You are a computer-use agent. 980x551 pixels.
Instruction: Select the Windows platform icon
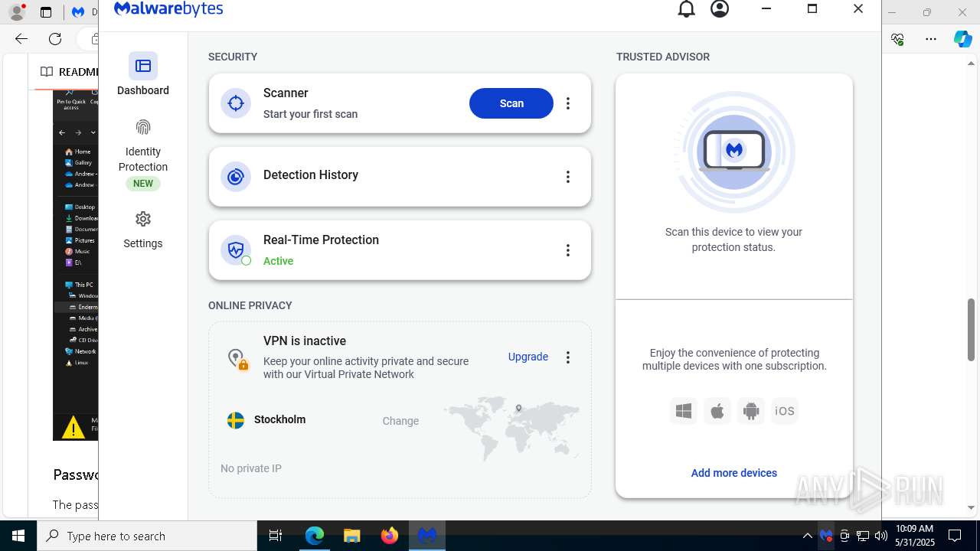(x=684, y=411)
